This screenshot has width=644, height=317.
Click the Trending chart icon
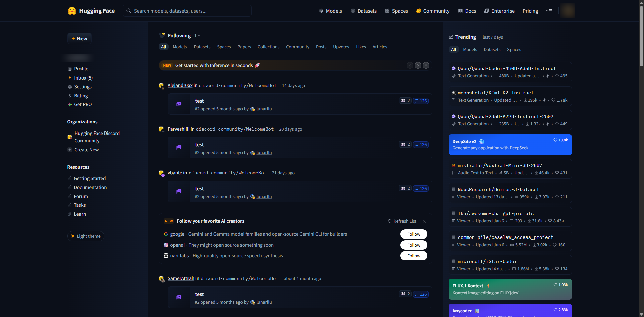point(451,37)
